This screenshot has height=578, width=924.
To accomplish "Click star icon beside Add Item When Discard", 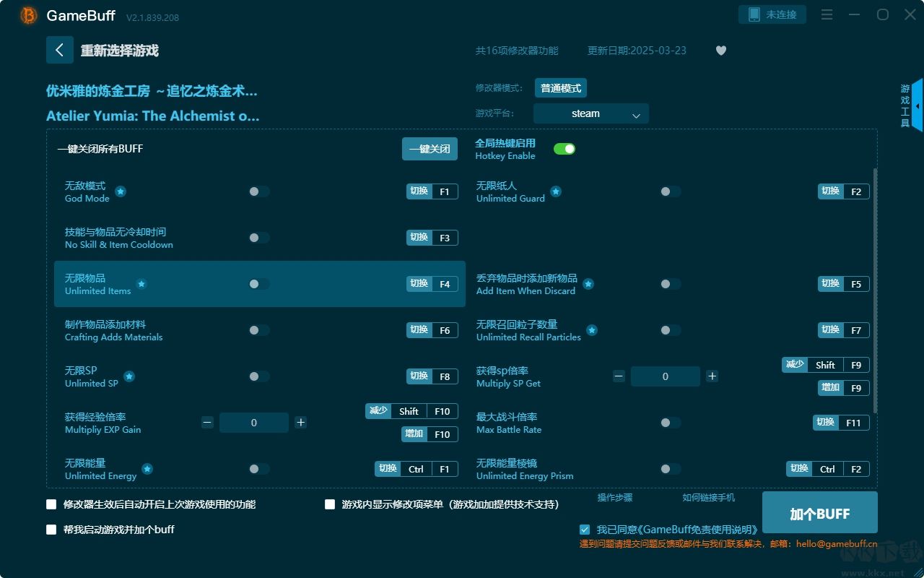I will tap(588, 284).
